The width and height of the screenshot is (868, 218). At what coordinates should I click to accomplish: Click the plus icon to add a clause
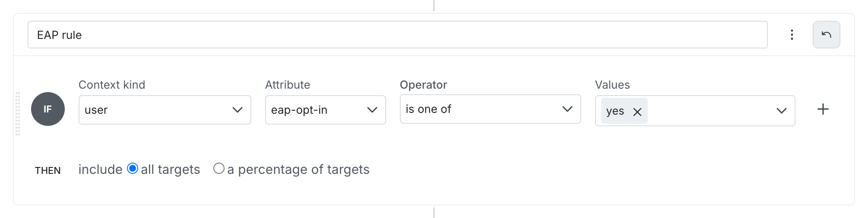823,109
